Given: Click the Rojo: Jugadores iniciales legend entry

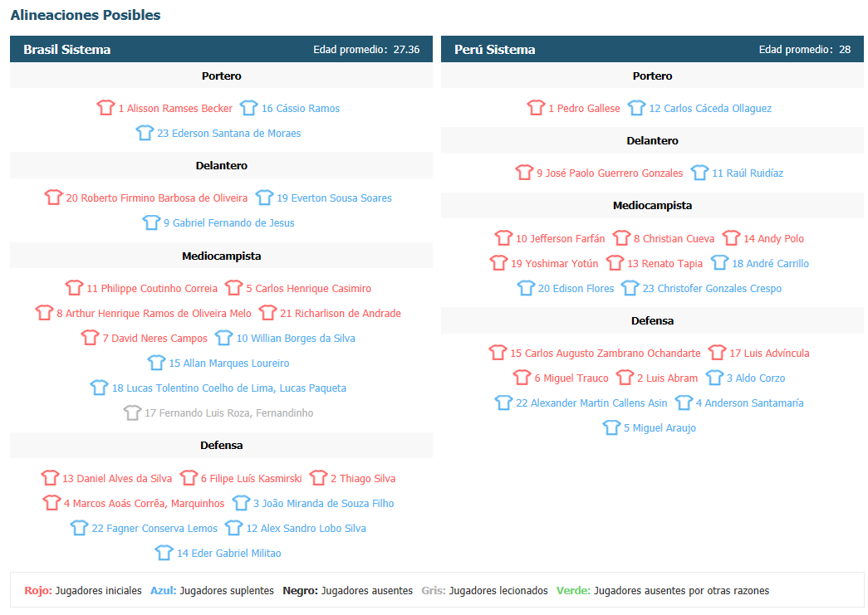Looking at the screenshot, I should [83, 591].
